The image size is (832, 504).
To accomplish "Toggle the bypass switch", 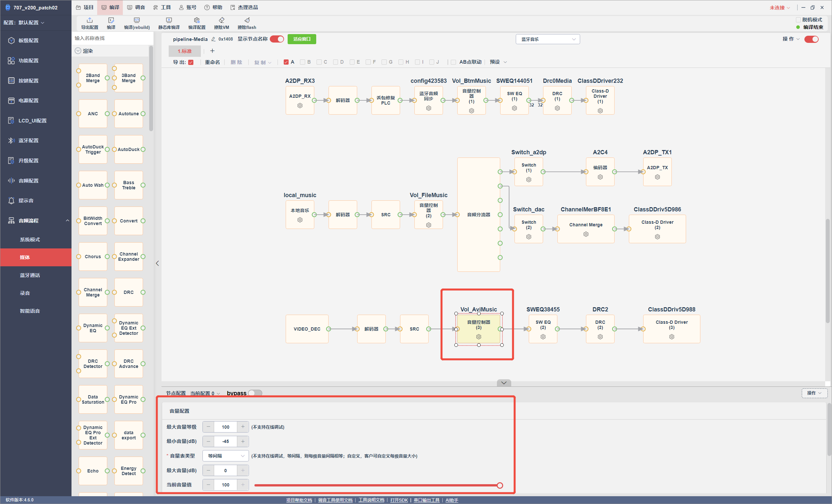I will click(x=255, y=393).
